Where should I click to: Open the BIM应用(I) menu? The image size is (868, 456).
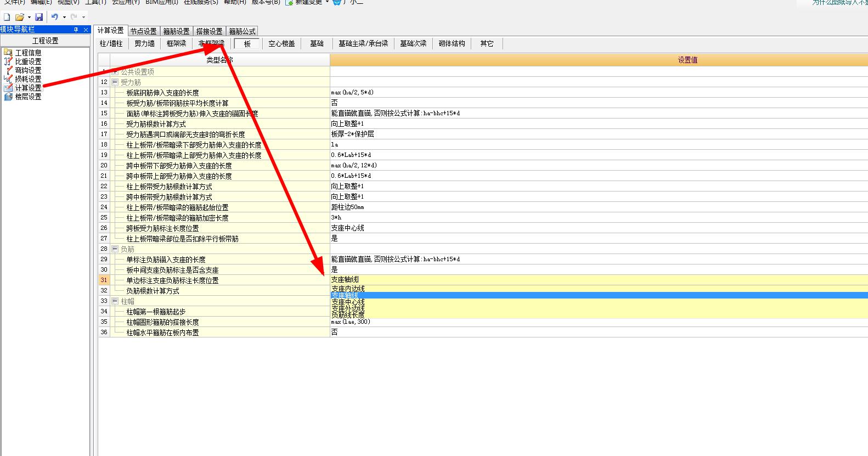click(162, 2)
